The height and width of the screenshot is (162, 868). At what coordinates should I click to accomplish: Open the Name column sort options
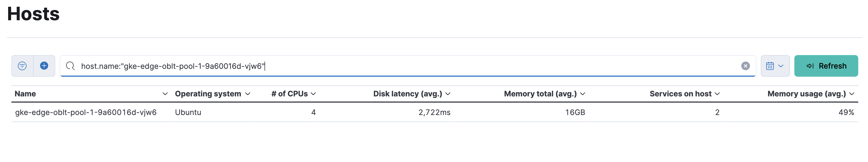[165, 94]
